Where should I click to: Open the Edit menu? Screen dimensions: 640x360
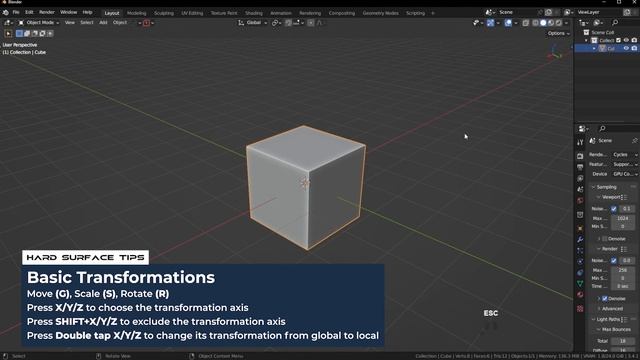[29, 12]
